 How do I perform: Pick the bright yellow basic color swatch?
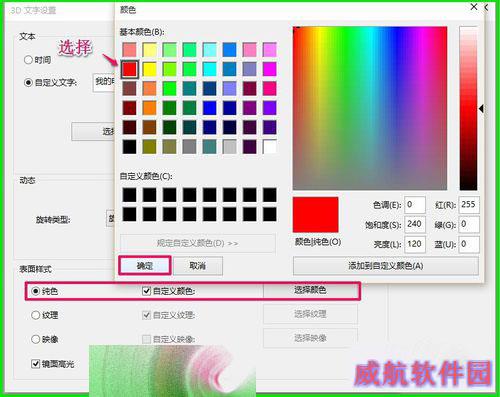pyautogui.click(x=149, y=69)
